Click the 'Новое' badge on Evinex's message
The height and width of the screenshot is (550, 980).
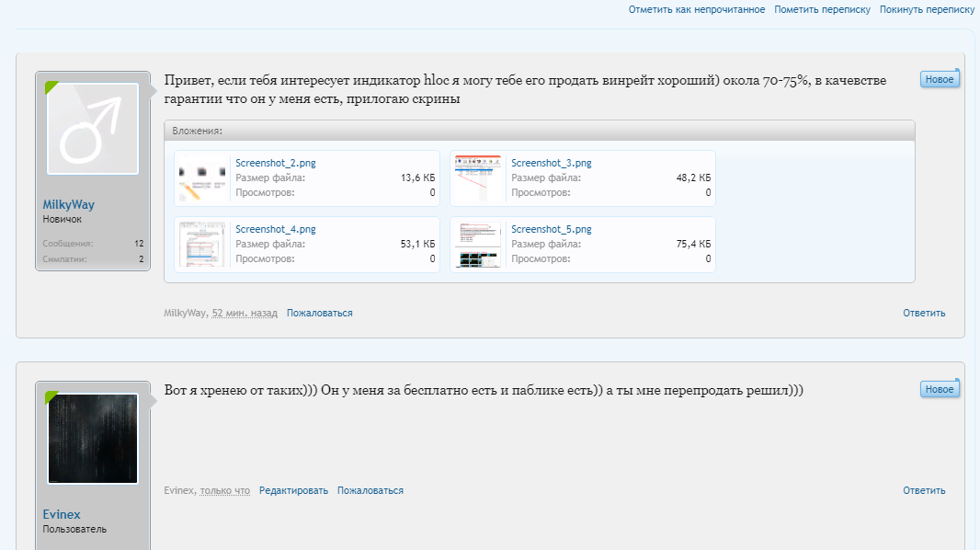940,389
